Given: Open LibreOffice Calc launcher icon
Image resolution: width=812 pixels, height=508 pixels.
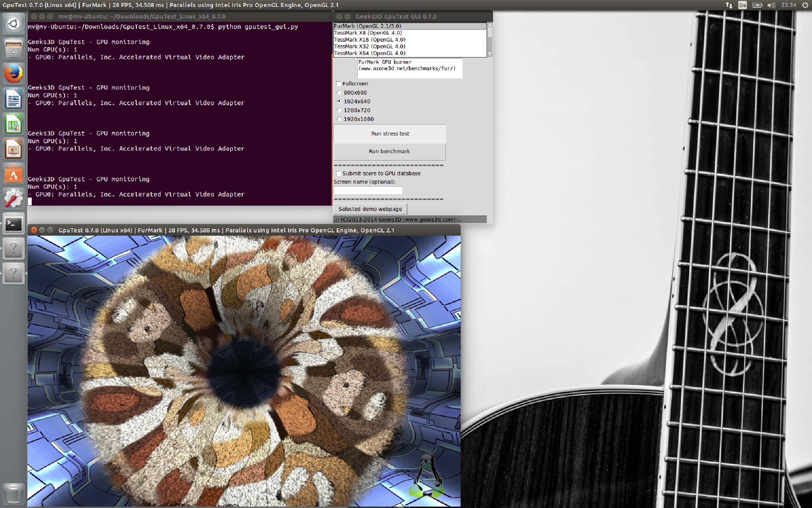Looking at the screenshot, I should click(13, 124).
